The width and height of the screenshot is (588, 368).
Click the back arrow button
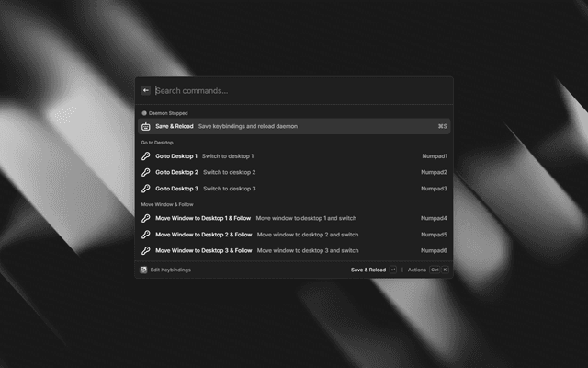pyautogui.click(x=146, y=91)
